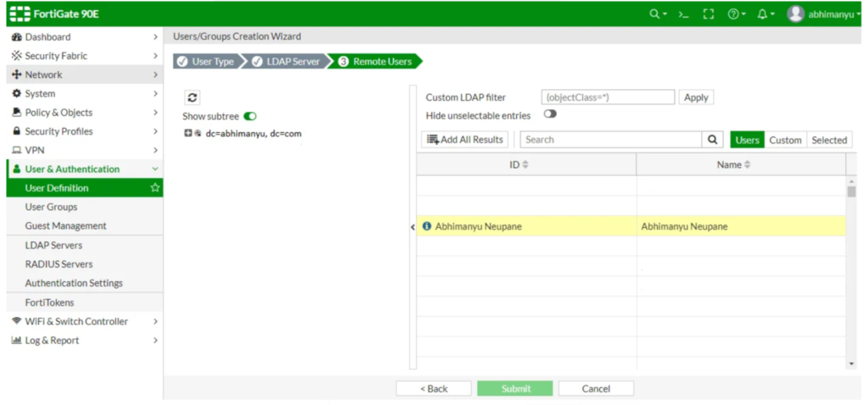Expand the Dashboard menu
The image size is (868, 405).
[85, 37]
